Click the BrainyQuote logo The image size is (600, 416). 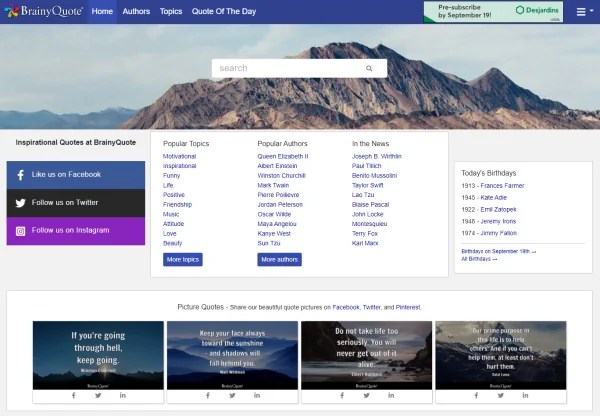point(44,11)
